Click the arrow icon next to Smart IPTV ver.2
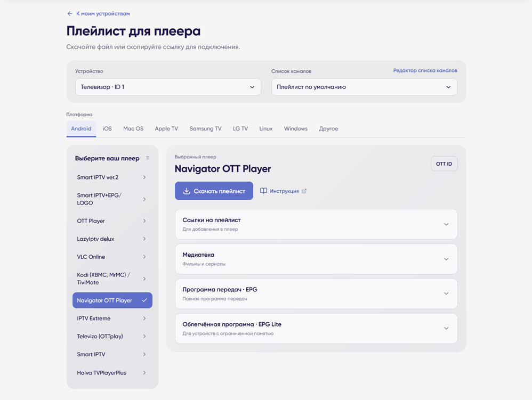The width and height of the screenshot is (532, 400). point(144,177)
